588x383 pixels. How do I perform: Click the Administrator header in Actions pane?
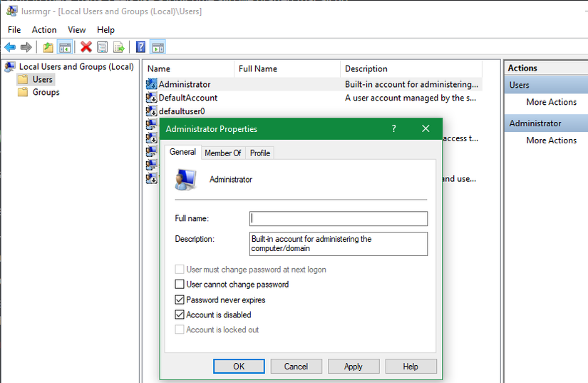pyautogui.click(x=547, y=123)
